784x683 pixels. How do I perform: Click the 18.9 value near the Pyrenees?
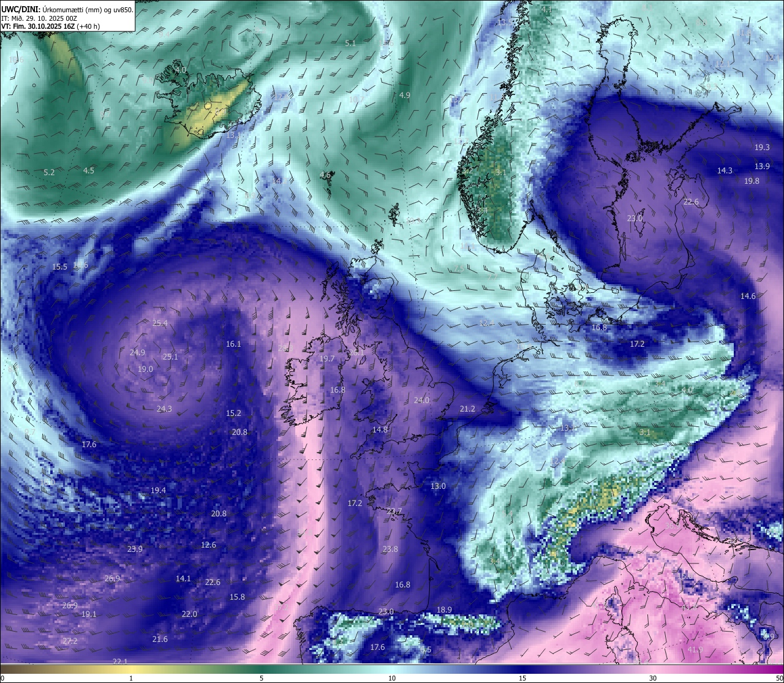[x=444, y=610]
